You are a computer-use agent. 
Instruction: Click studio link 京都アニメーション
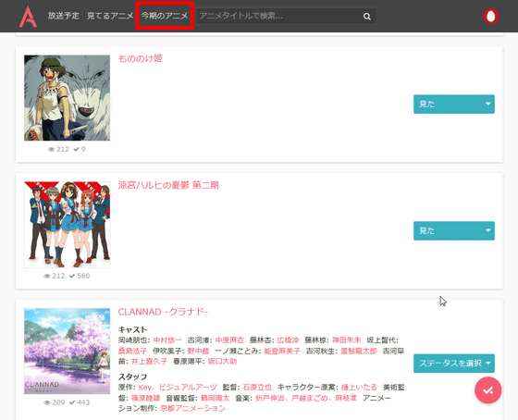click(193, 408)
